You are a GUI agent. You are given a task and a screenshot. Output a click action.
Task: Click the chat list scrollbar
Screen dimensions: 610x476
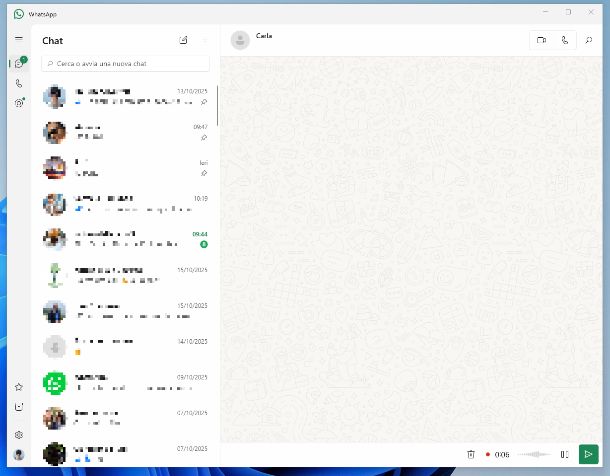217,106
